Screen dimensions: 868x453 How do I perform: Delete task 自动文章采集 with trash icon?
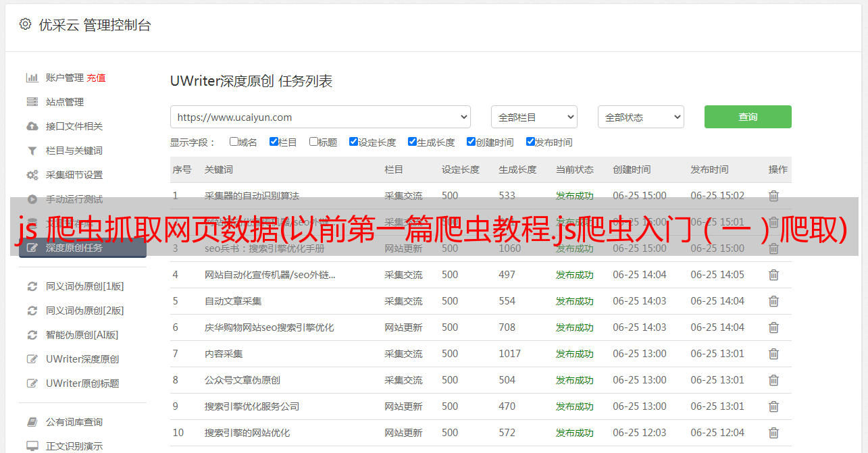tap(773, 301)
